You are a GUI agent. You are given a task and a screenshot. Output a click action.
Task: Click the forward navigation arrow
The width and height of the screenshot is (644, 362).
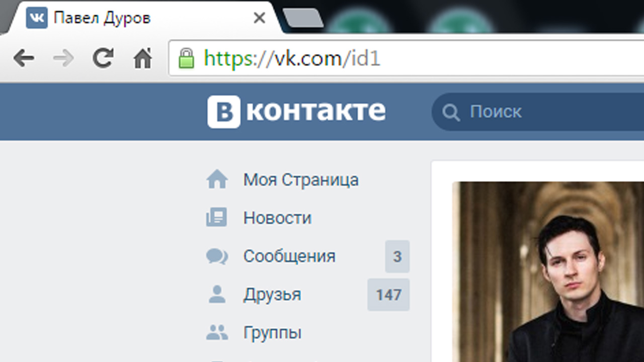click(x=62, y=58)
